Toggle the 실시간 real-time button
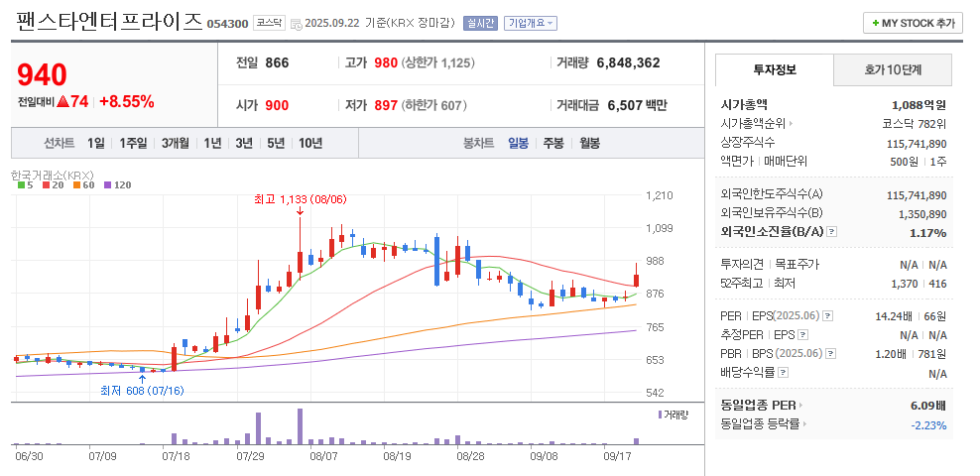The height and width of the screenshot is (476, 980). pyautogui.click(x=480, y=23)
